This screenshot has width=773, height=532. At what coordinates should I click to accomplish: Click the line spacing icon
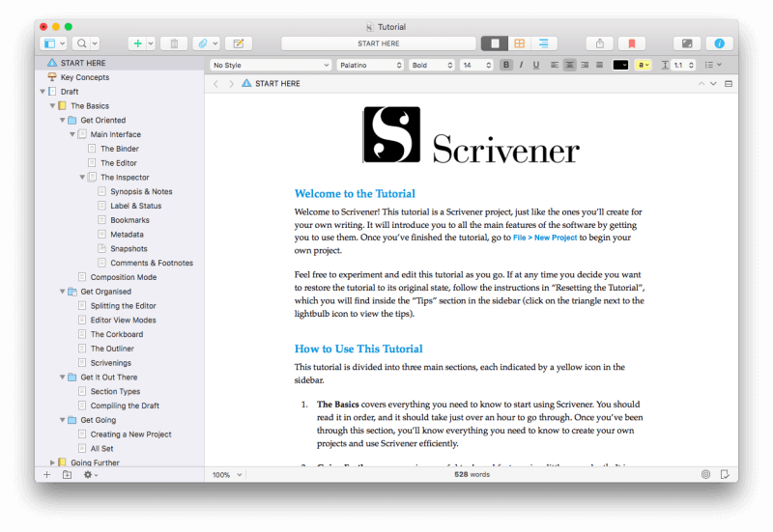coord(665,65)
